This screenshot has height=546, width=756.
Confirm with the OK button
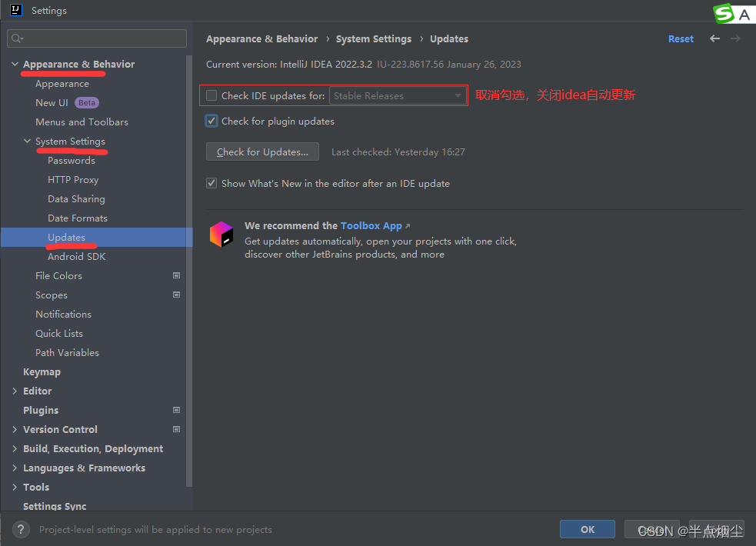[588, 529]
